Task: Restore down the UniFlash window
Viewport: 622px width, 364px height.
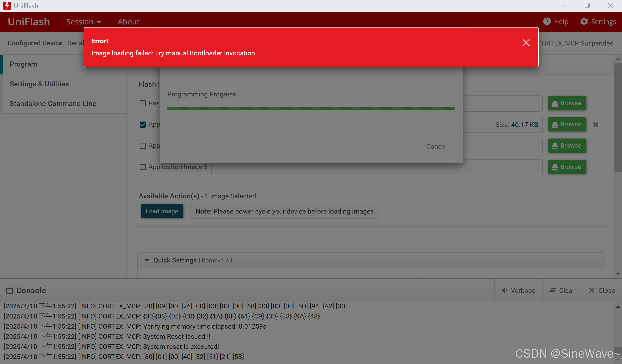Action: tap(587, 5)
